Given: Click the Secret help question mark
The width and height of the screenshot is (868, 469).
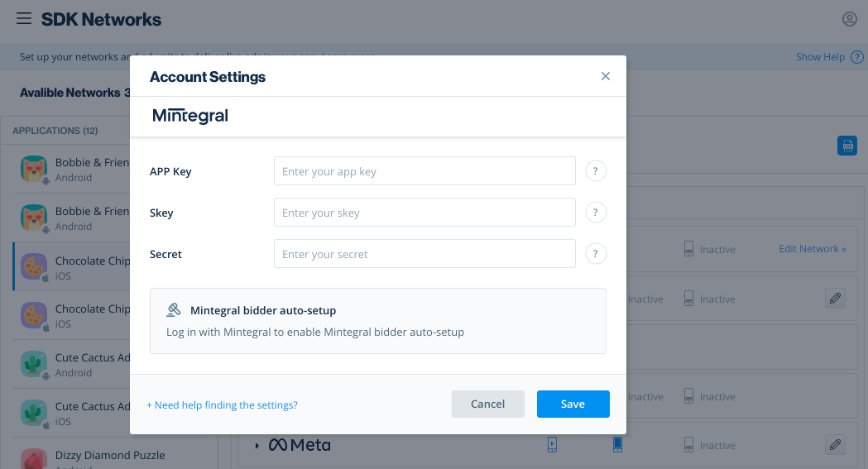Looking at the screenshot, I should tap(596, 254).
